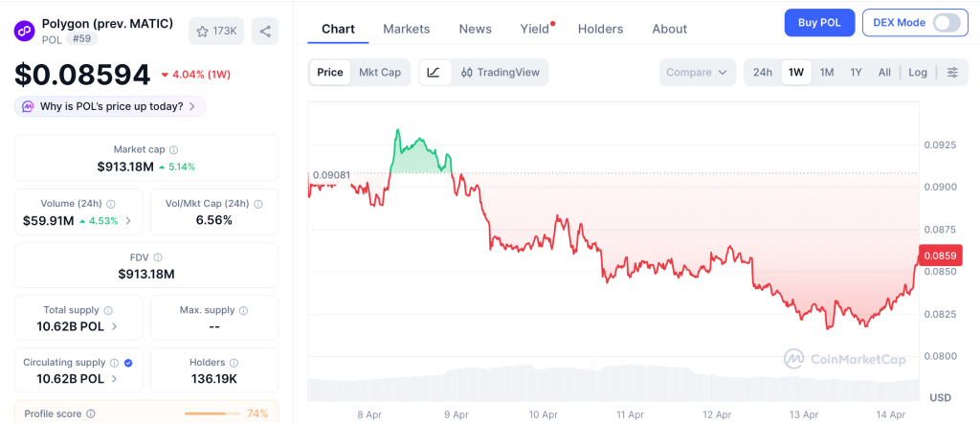Image resolution: width=980 pixels, height=423 pixels.
Task: Click the verified badge beside Circulating supply
Action: (x=128, y=364)
